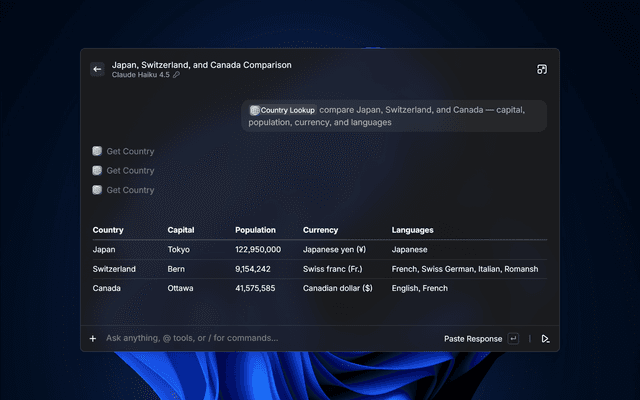640x400 pixels.
Task: Click the Country column header
Action: [x=108, y=230]
